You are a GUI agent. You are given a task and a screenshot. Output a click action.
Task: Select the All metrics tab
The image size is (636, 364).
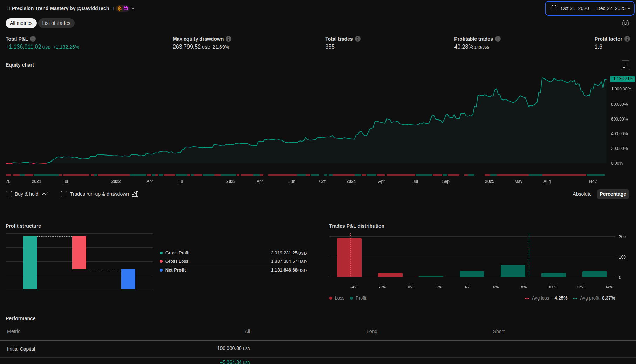point(21,23)
